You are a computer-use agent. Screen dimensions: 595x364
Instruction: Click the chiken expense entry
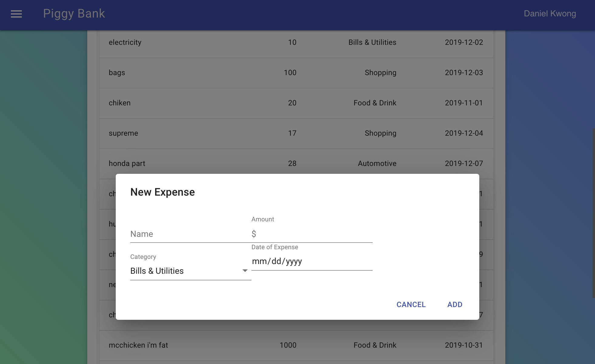tap(120, 103)
